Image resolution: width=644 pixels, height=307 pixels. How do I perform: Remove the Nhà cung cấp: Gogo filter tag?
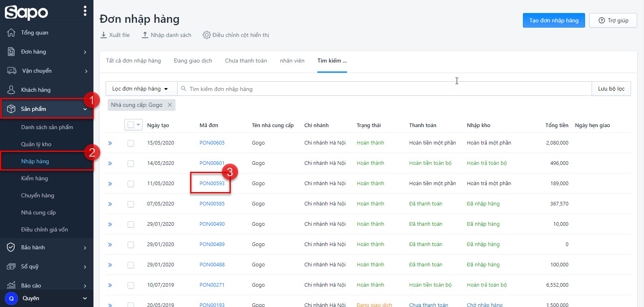(170, 105)
